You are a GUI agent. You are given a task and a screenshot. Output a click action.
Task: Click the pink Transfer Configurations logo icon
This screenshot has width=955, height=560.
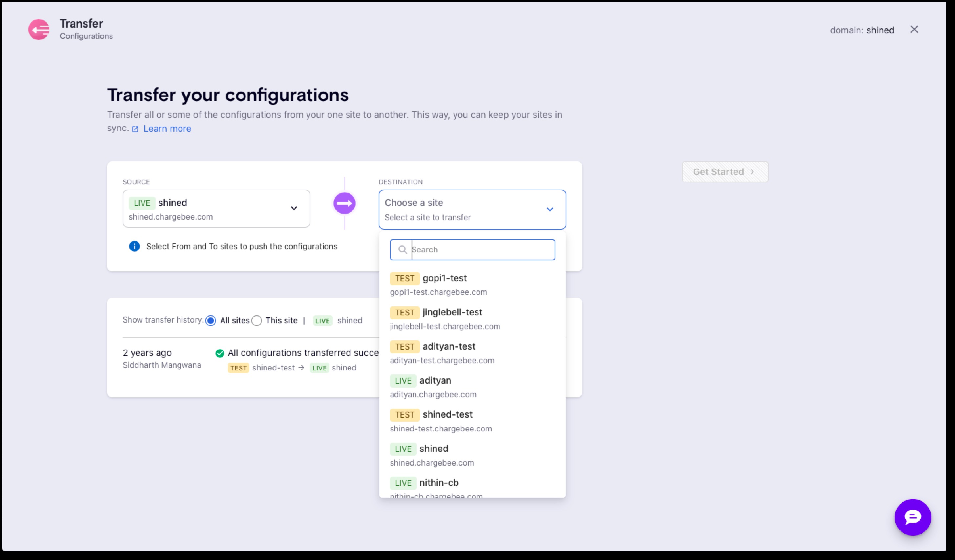39,30
